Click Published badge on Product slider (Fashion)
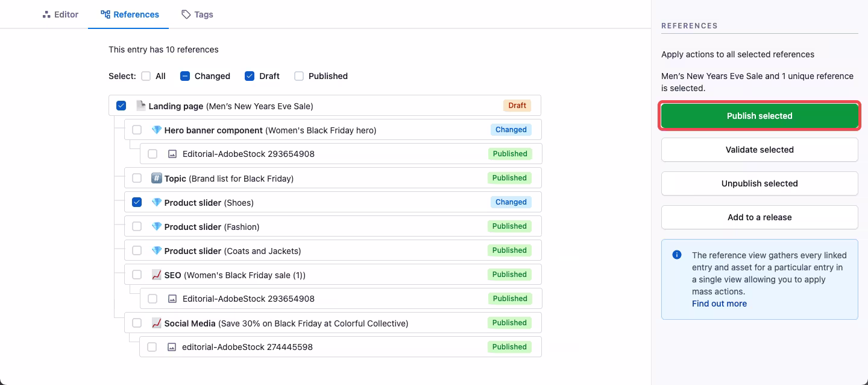868x385 pixels. [x=509, y=226]
